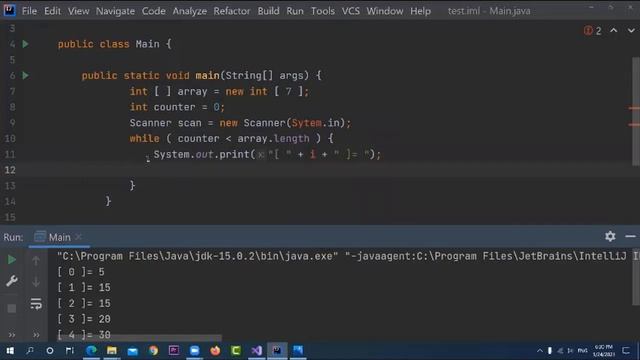Open the Run menu in menu bar
The width and height of the screenshot is (640, 360).
point(295,11)
